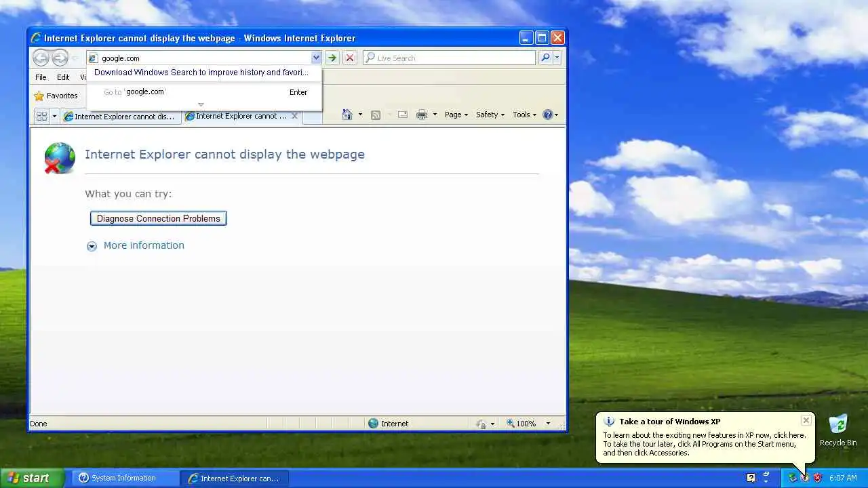
Task: Click the red Stop loading button
Action: [x=350, y=58]
